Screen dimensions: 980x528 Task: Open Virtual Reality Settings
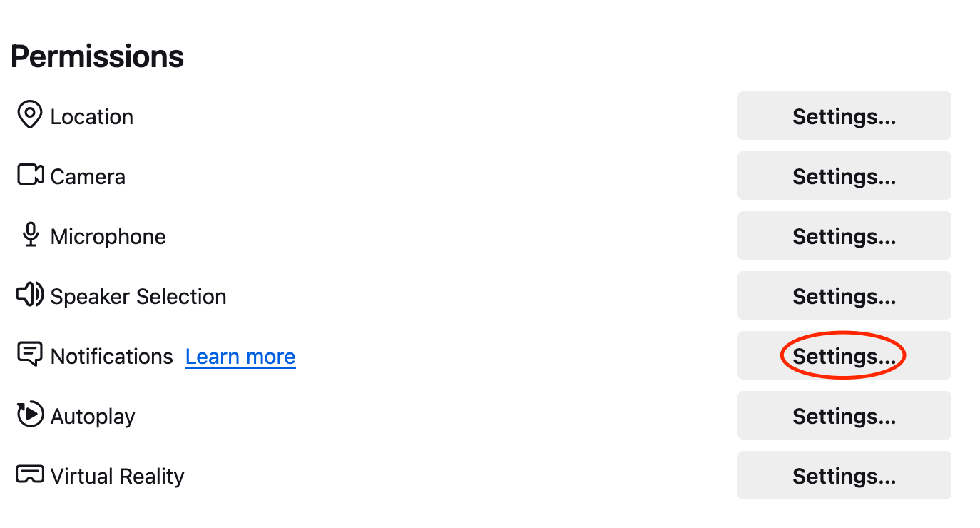844,475
